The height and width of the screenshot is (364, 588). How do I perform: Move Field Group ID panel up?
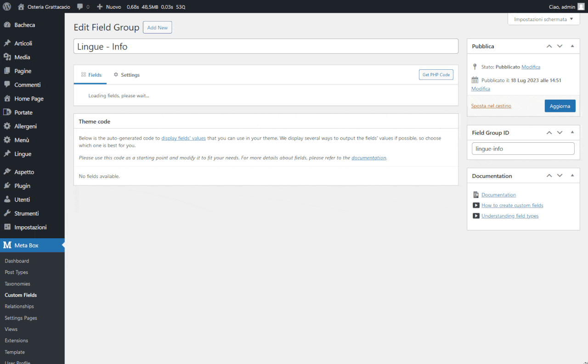click(x=549, y=133)
